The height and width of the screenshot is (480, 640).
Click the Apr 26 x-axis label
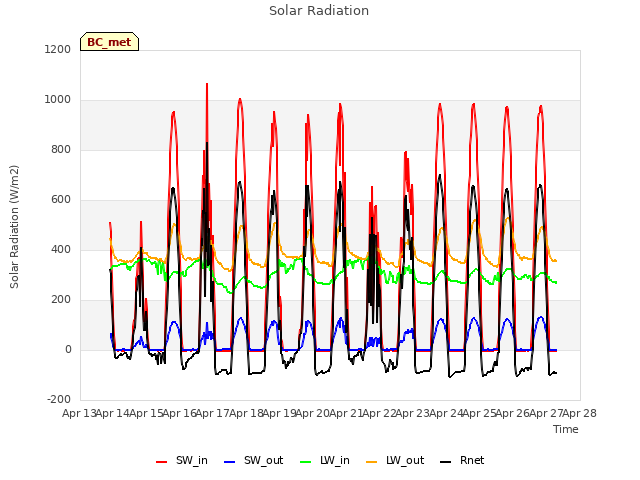513,413
